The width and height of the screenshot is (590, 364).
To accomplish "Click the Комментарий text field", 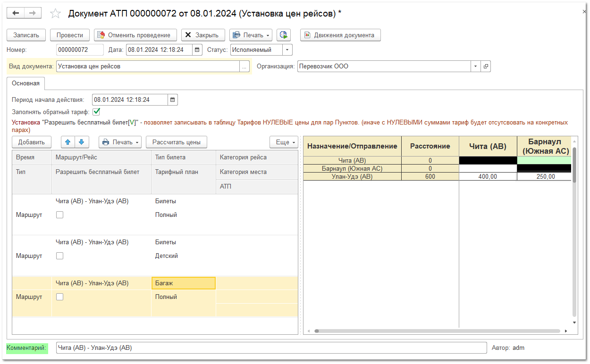I will point(271,348).
